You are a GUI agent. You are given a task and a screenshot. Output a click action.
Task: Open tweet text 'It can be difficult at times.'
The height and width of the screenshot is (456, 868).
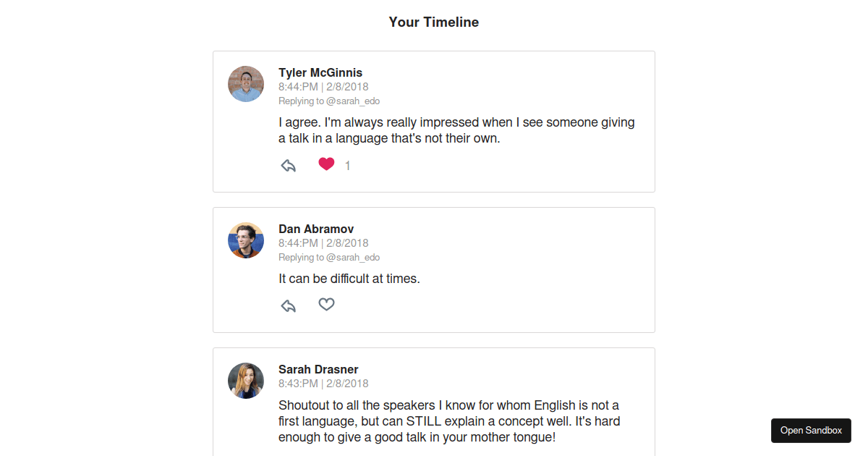click(x=349, y=278)
